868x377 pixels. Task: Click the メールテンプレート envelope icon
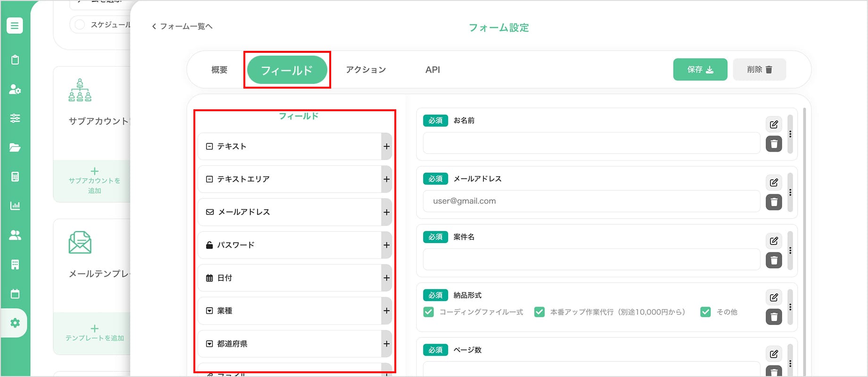80,242
